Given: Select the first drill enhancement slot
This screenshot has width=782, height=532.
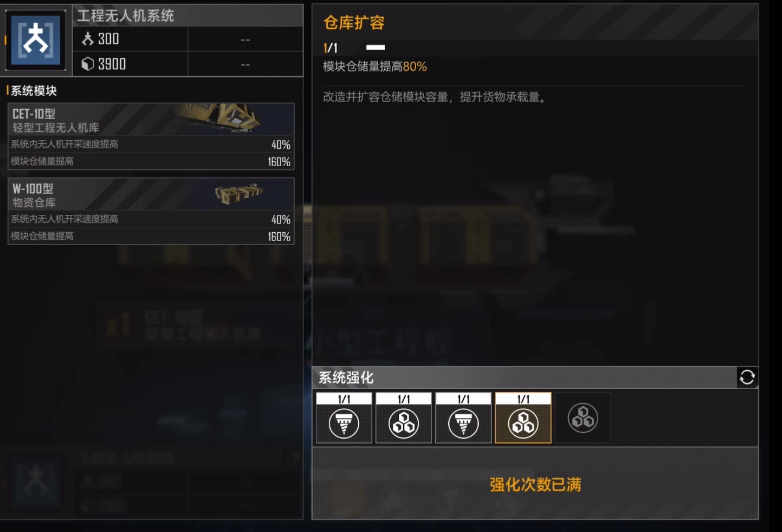Looking at the screenshot, I should pyautogui.click(x=344, y=418).
